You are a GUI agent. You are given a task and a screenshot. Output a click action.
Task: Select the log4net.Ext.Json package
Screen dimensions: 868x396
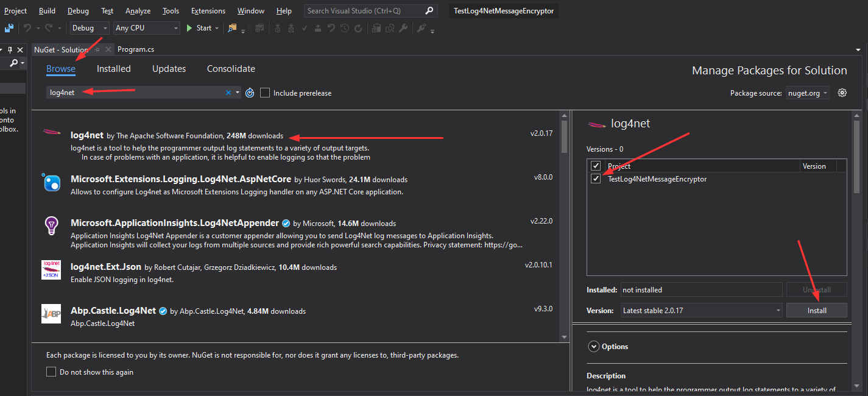pyautogui.click(x=106, y=267)
